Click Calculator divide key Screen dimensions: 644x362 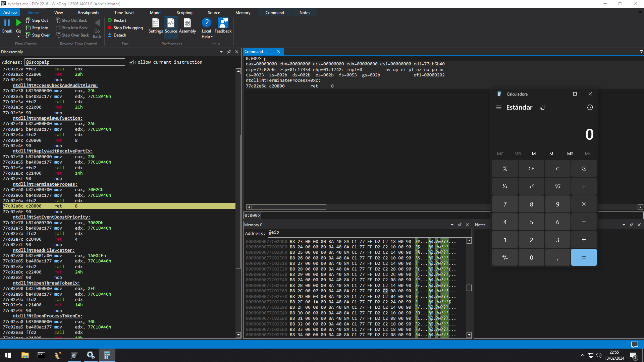584,186
